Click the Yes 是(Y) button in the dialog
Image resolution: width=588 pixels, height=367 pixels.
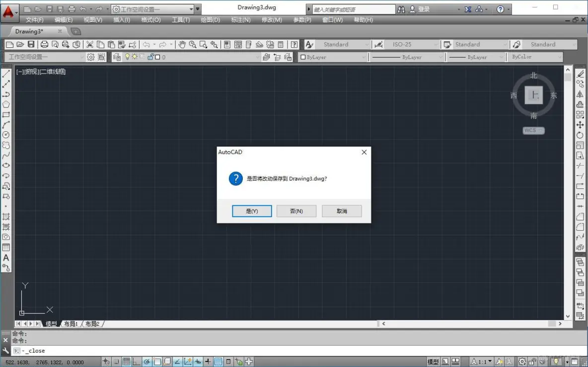252,211
